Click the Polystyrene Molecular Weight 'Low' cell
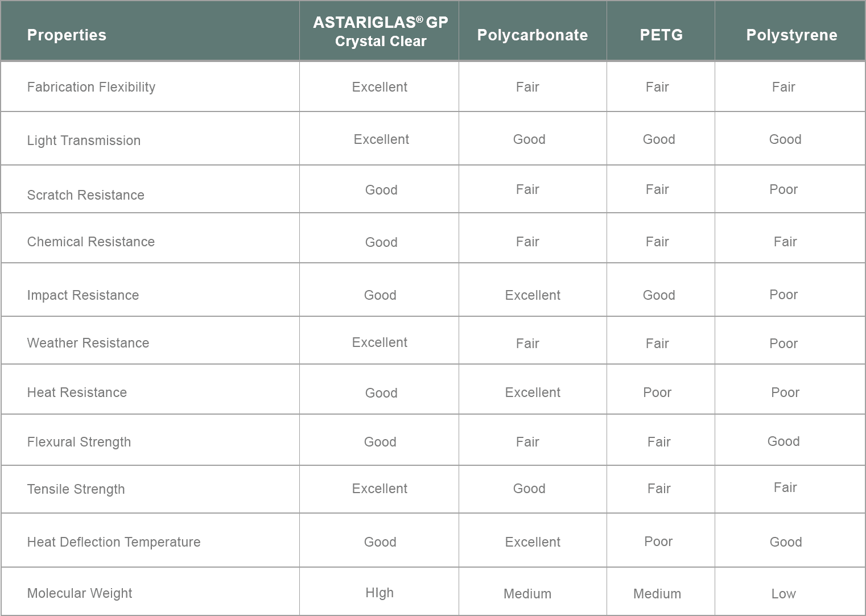This screenshot has width=866, height=616. (783, 594)
